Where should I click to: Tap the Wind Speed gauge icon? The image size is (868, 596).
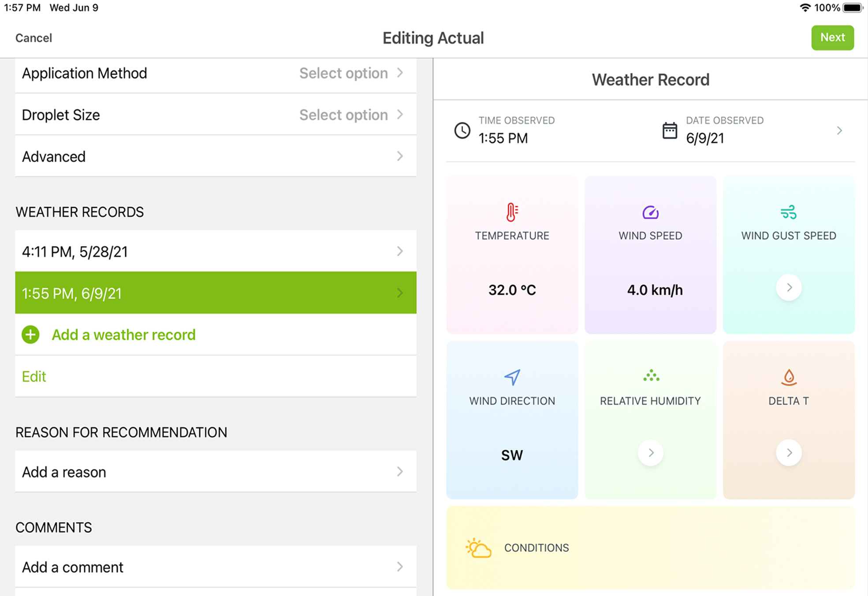[650, 213]
